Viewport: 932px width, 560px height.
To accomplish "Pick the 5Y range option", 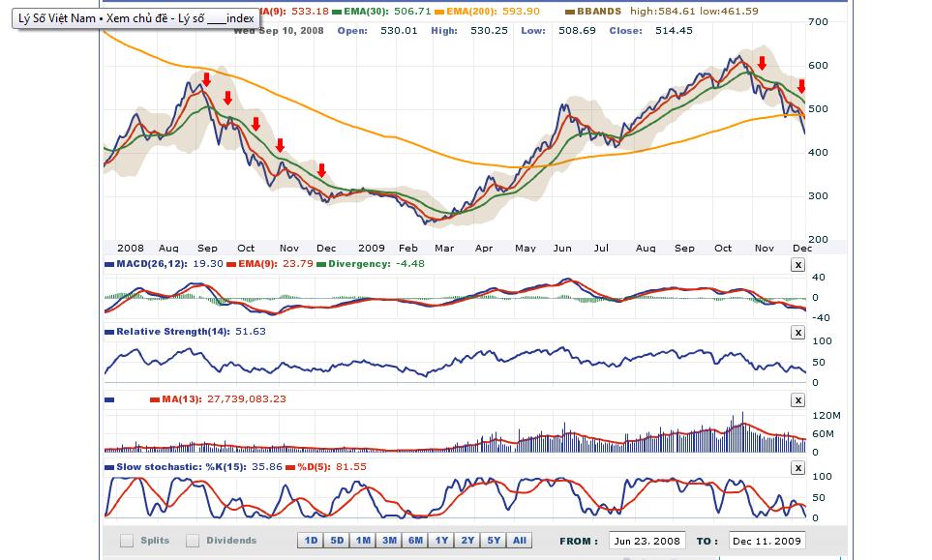I will 494,541.
